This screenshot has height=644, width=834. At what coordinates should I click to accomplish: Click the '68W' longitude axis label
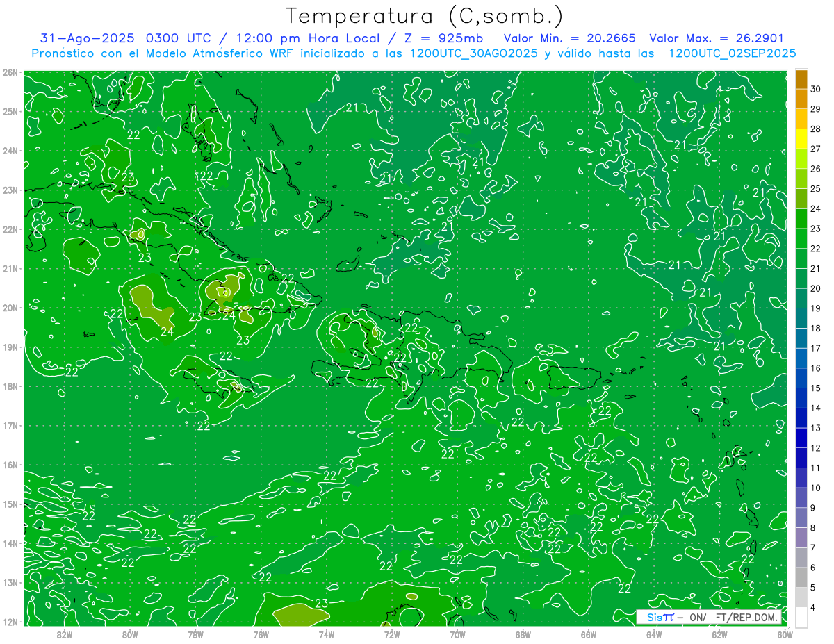(523, 634)
